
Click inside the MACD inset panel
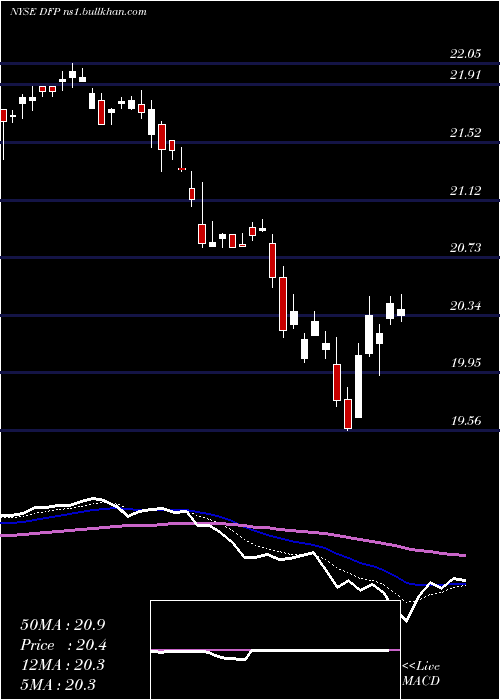click(x=275, y=650)
